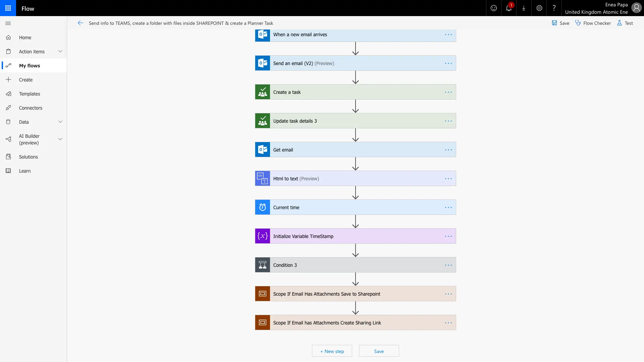The width and height of the screenshot is (644, 362).
Task: Open the app launcher waffle icon
Action: click(8, 8)
